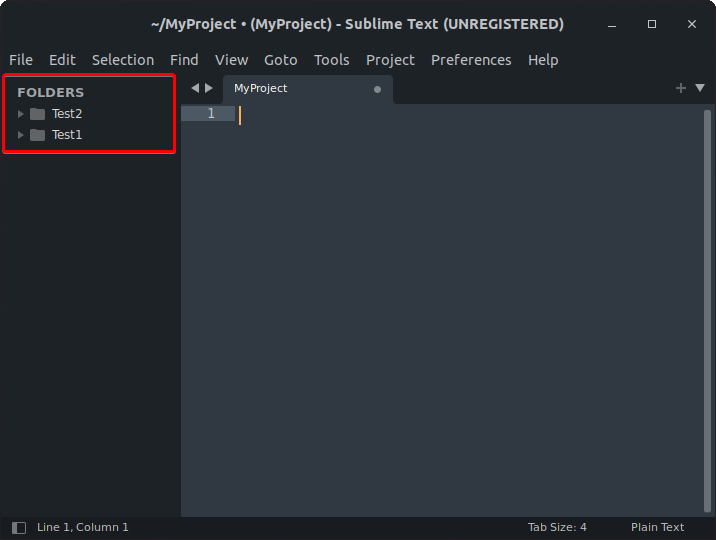
Task: Go to previous tab with left arrow
Action: coord(195,88)
